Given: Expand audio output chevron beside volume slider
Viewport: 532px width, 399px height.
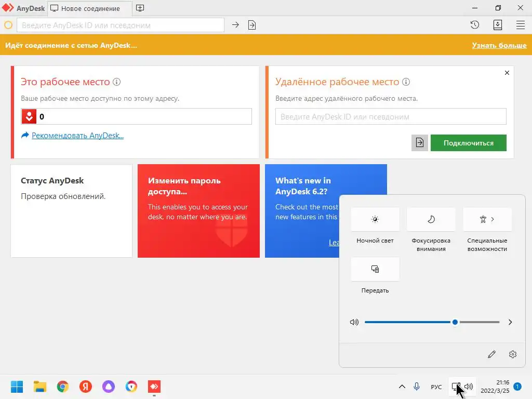Looking at the screenshot, I should (510, 322).
